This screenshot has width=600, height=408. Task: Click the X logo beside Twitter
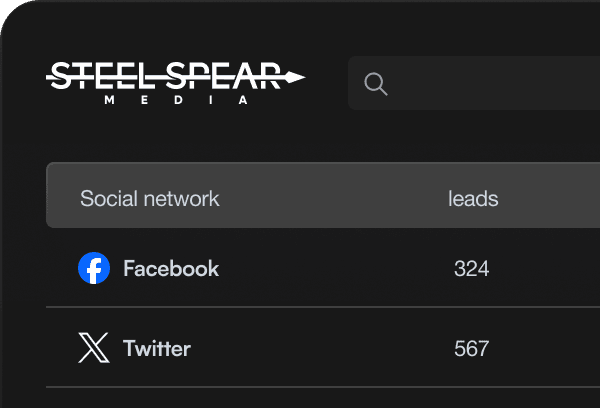(x=94, y=348)
